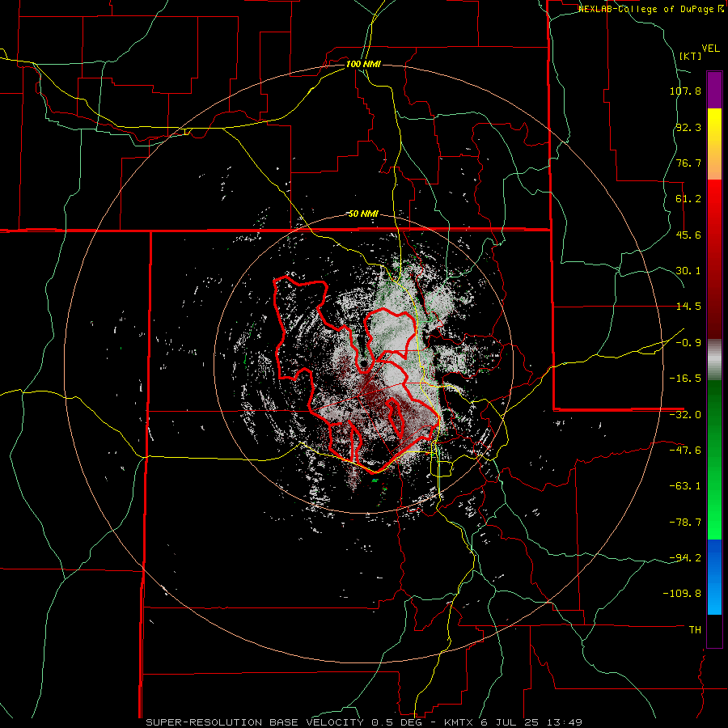Click the -63.1 legend value
The image size is (728, 728).
tap(685, 486)
